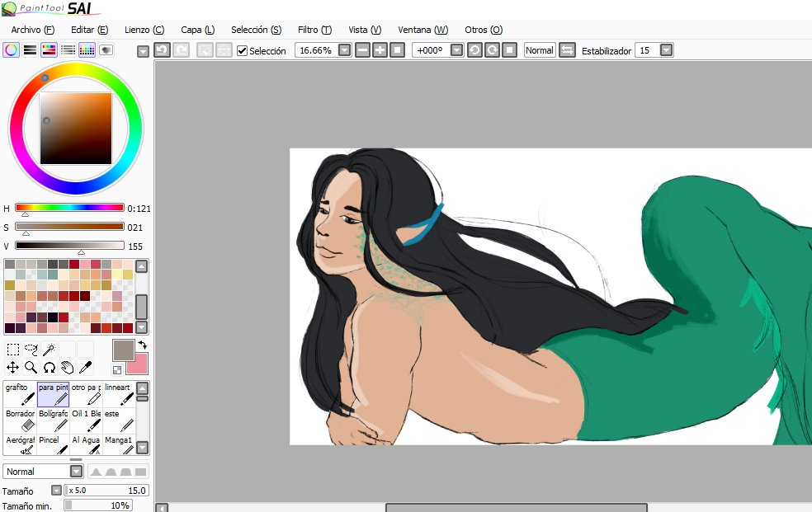Screen dimensions: 812x512
Task: Select the Pincel brush
Action: coord(54,444)
